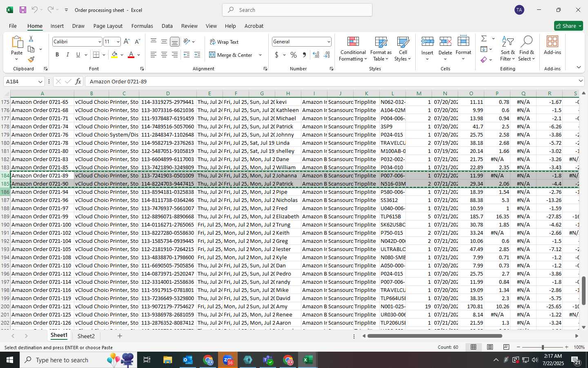Viewport: 588px width, 368px height.
Task: Switch to the Insert ribbon tab
Action: (x=57, y=26)
